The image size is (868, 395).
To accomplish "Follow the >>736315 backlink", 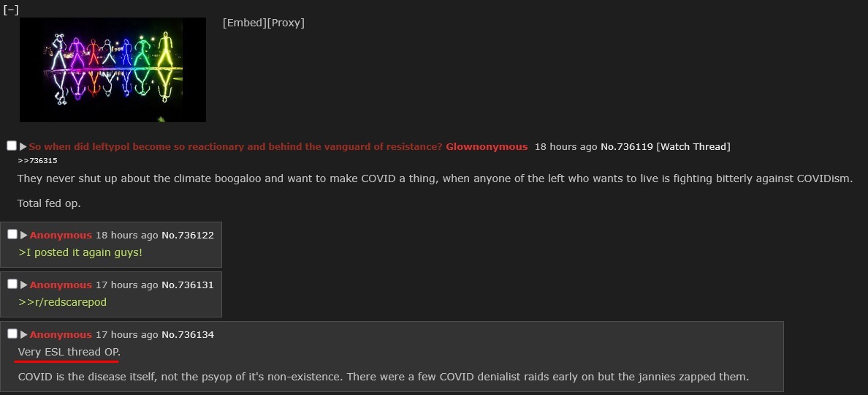I will (37, 160).
